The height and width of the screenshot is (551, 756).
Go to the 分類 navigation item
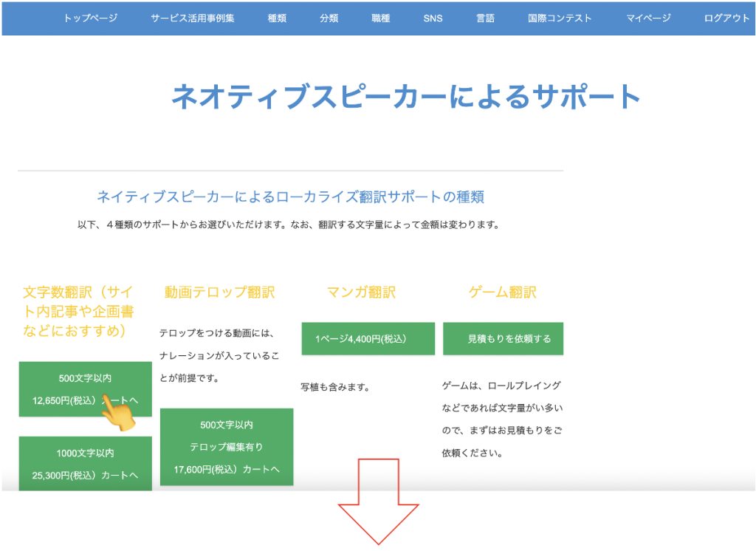tap(329, 18)
